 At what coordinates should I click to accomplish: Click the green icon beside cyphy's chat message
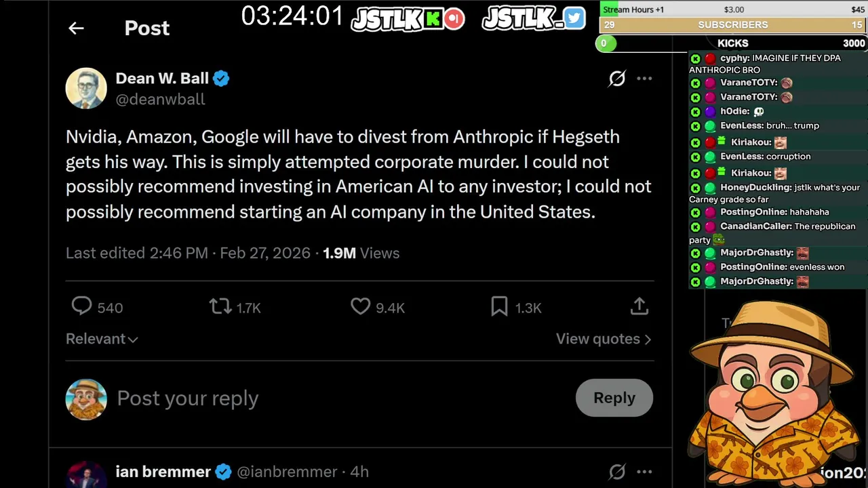click(x=695, y=58)
